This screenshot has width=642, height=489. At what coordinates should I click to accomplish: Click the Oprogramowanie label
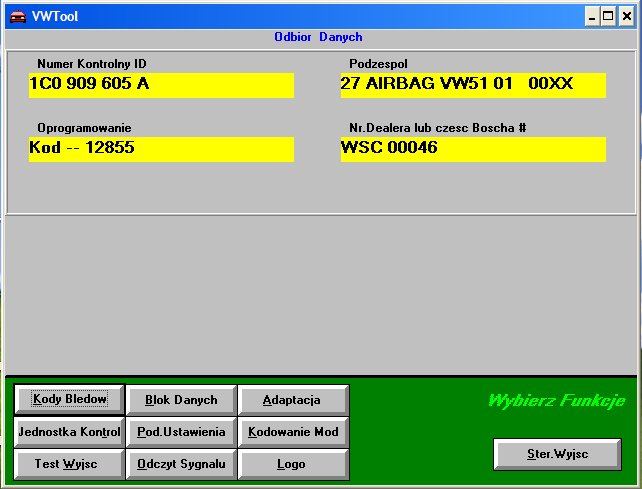(84, 128)
